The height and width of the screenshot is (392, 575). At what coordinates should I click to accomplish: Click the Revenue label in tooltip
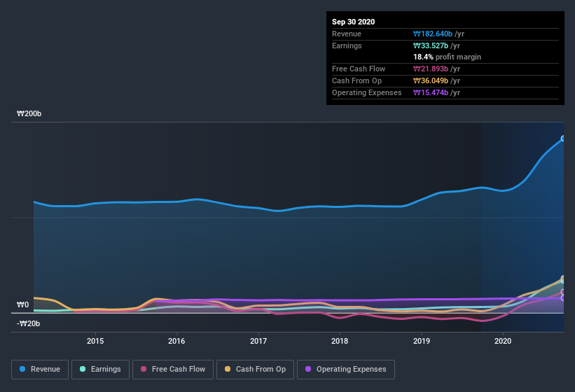coord(347,34)
